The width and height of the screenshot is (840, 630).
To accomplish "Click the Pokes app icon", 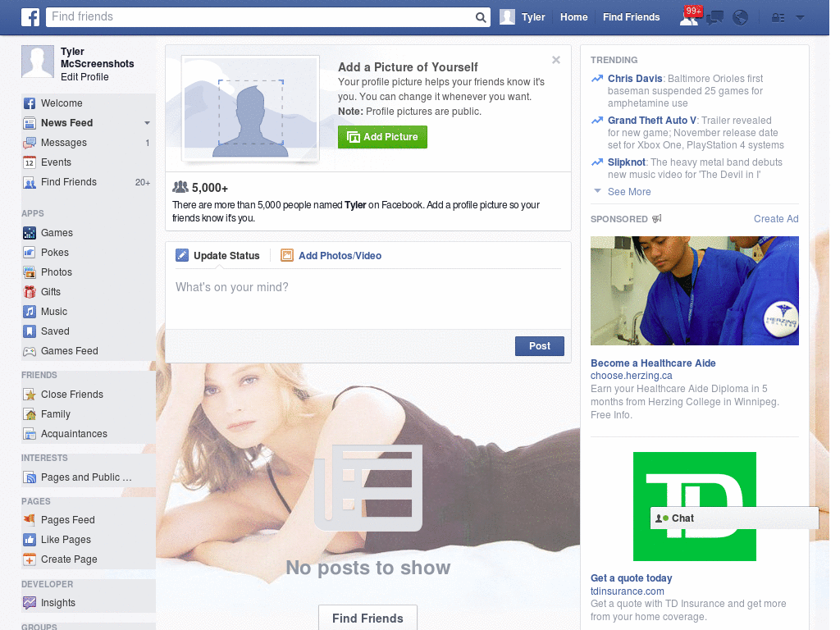I will 30,253.
